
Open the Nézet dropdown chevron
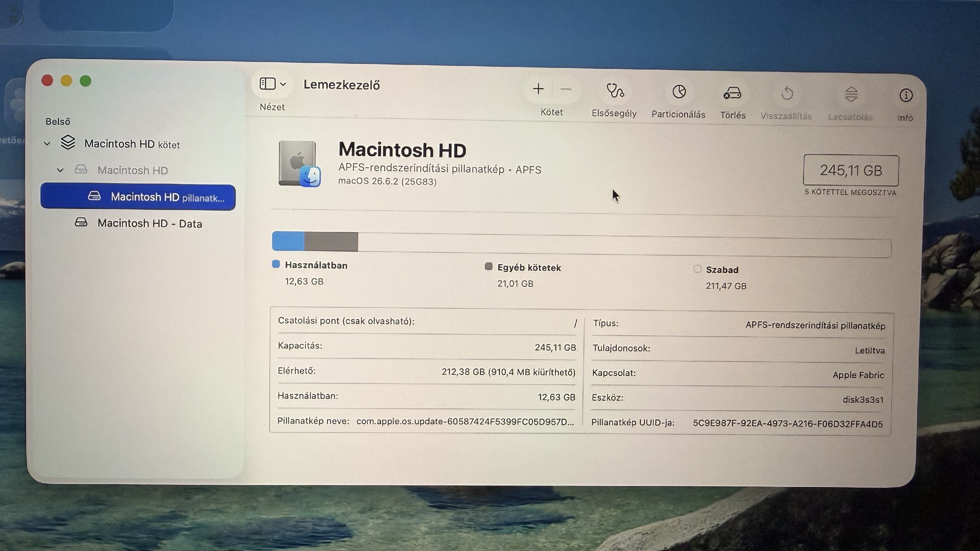pos(283,84)
